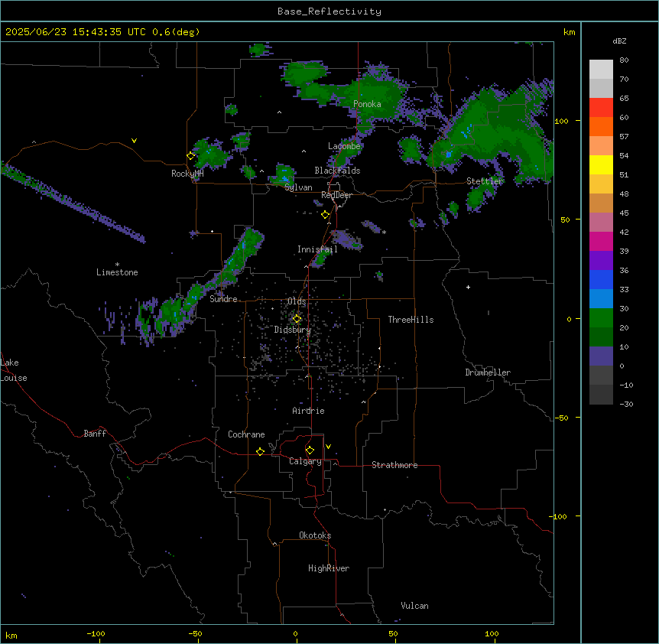Click the Cochrane label

coord(246,434)
